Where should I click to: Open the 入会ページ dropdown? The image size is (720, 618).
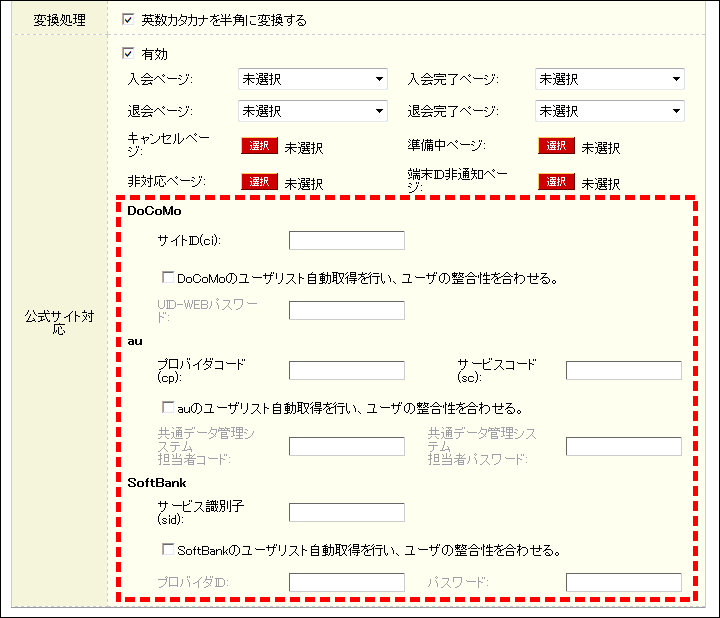pyautogui.click(x=313, y=79)
